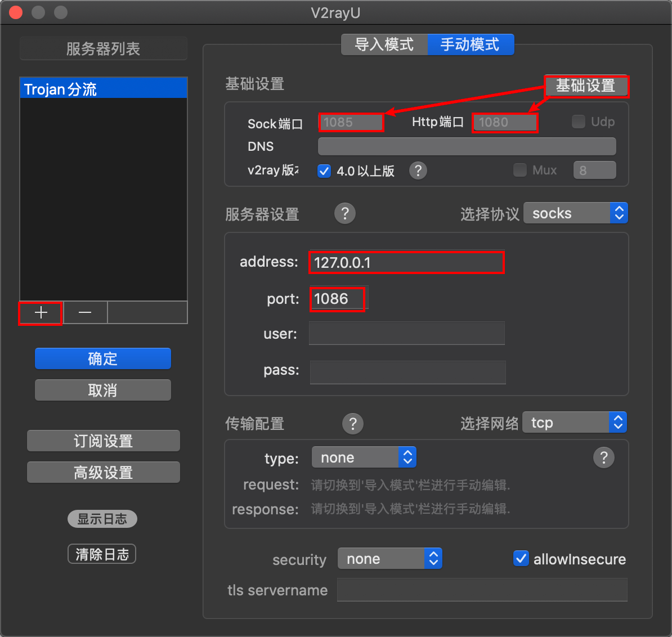Viewport: 672px width, 637px height.
Task: Switch to the 导入模式 tab
Action: click(x=384, y=44)
